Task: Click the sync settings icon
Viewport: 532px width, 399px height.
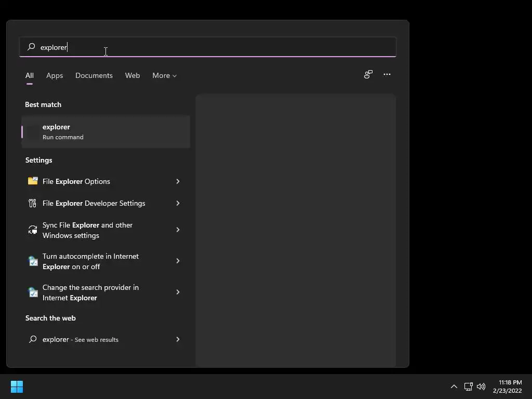Action: [x=33, y=230]
